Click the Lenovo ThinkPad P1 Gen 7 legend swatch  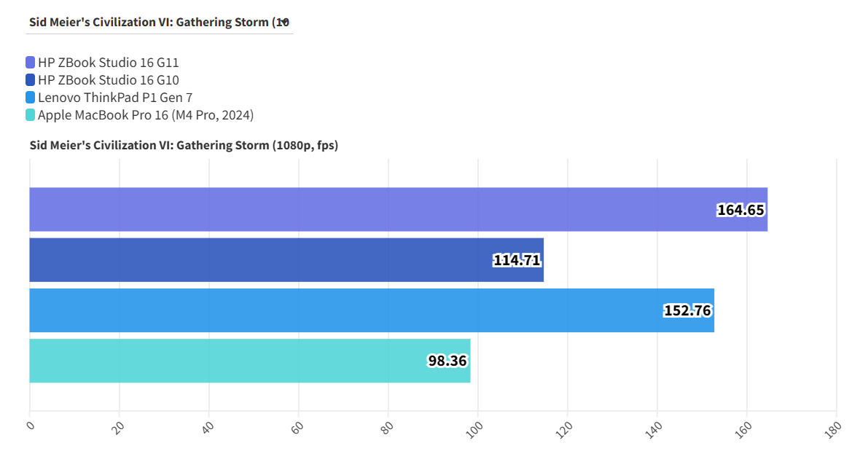point(30,98)
